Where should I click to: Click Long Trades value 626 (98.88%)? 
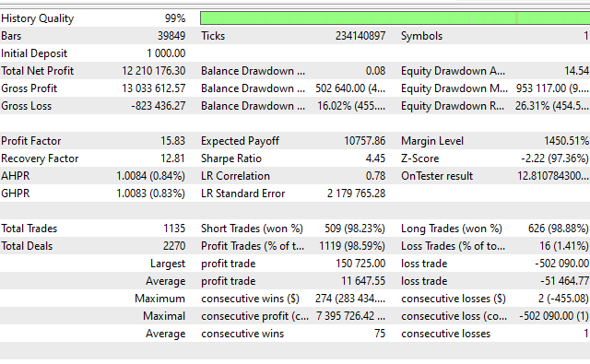pos(559,229)
